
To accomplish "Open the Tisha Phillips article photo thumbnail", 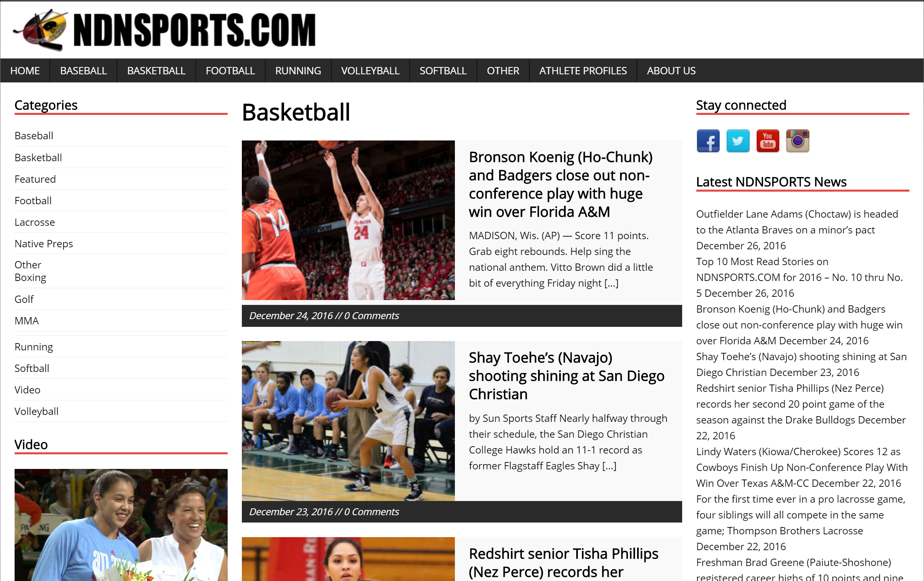I will click(x=348, y=559).
